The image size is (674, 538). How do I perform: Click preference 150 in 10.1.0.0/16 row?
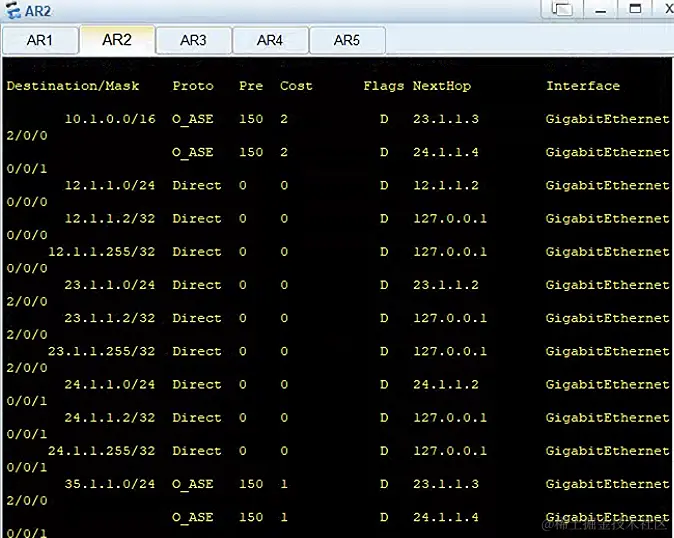point(251,119)
